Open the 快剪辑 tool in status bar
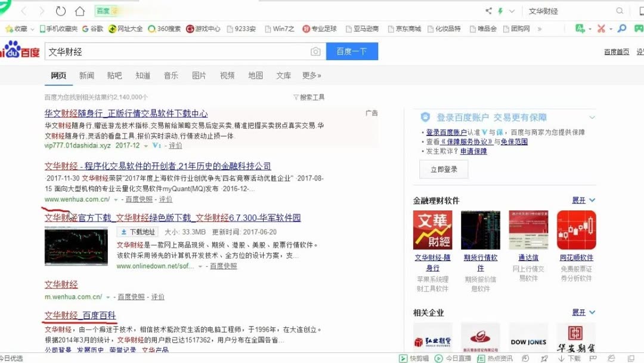Image resolution: width=644 pixels, height=363 pixels. click(x=413, y=358)
